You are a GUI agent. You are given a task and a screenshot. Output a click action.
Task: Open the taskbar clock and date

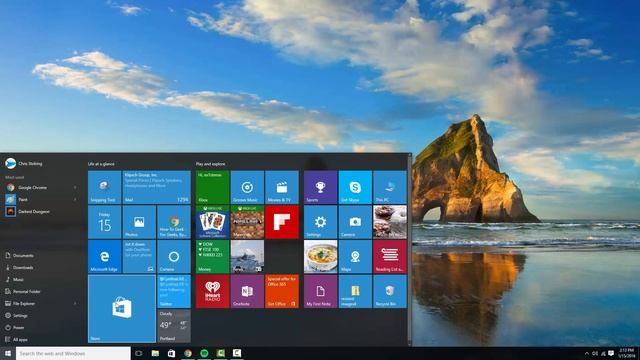[627, 353]
